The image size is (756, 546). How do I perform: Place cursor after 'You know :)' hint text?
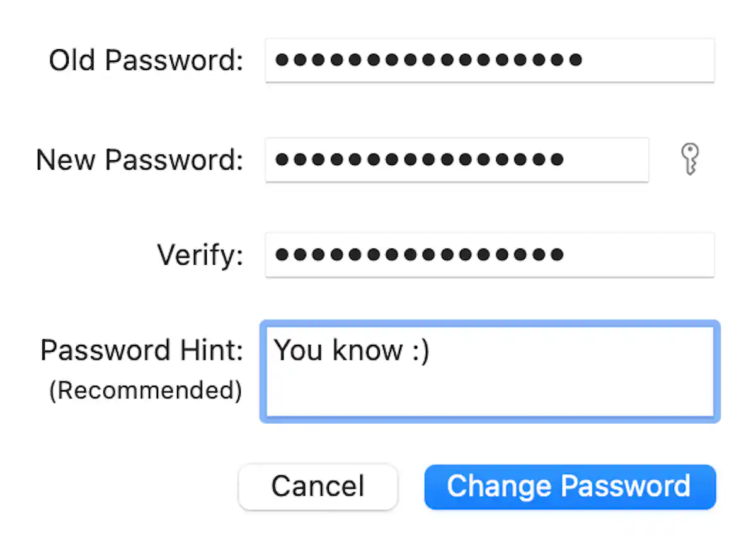(x=435, y=351)
